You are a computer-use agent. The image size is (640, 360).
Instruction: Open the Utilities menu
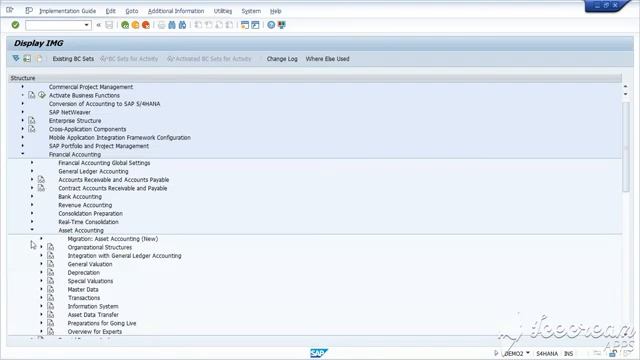[223, 11]
